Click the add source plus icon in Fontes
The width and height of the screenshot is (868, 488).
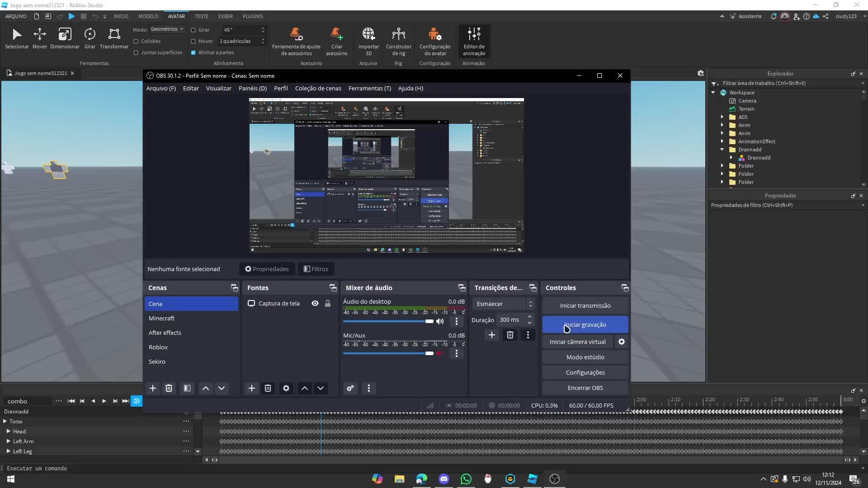252,388
